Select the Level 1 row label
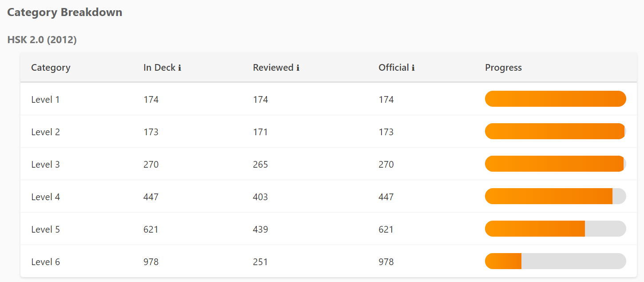The image size is (644, 282). 45,100
